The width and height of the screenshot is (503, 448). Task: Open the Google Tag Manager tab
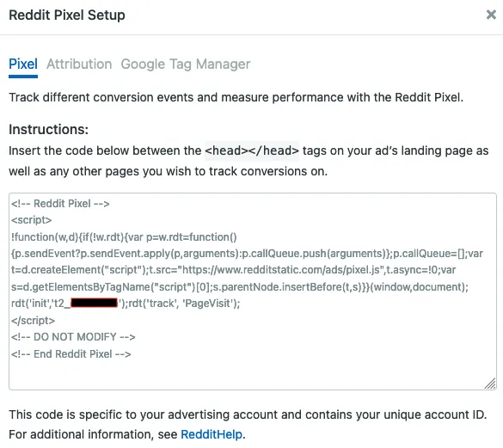click(186, 64)
